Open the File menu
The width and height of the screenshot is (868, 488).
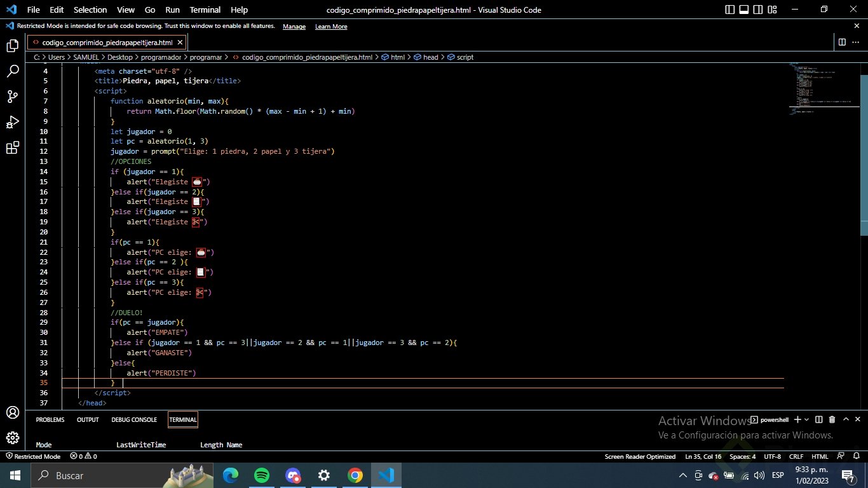point(34,10)
